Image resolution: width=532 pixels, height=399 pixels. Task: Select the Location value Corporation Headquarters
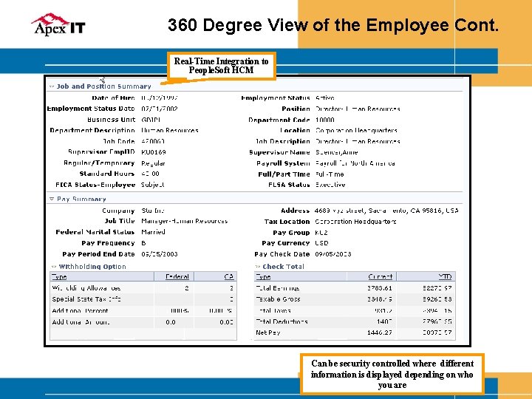356,130
